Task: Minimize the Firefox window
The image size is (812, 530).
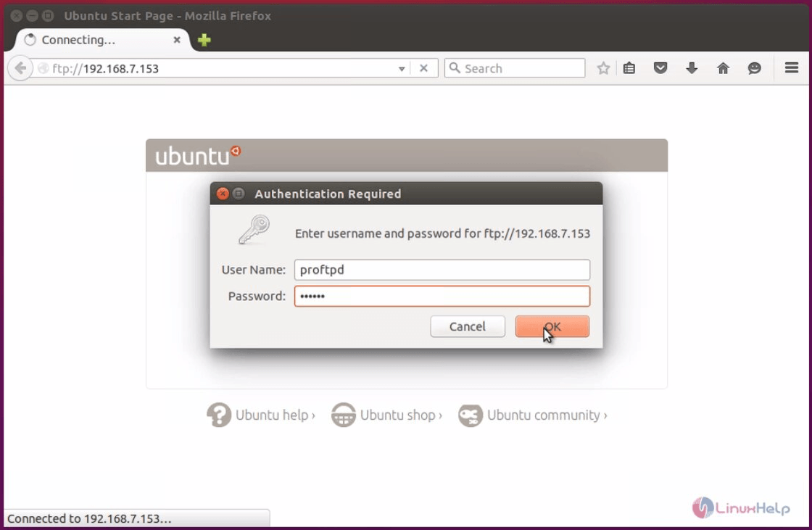Action: [x=32, y=15]
